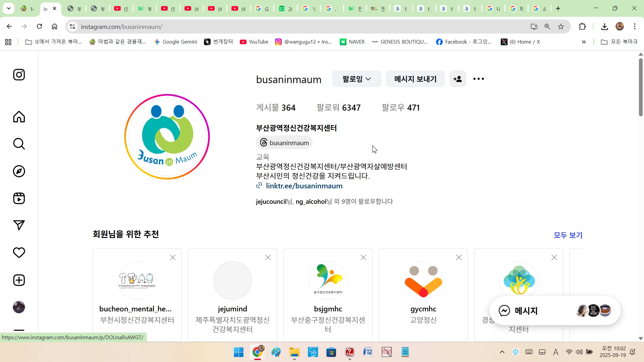Click the Create new post plus icon

tap(19, 280)
